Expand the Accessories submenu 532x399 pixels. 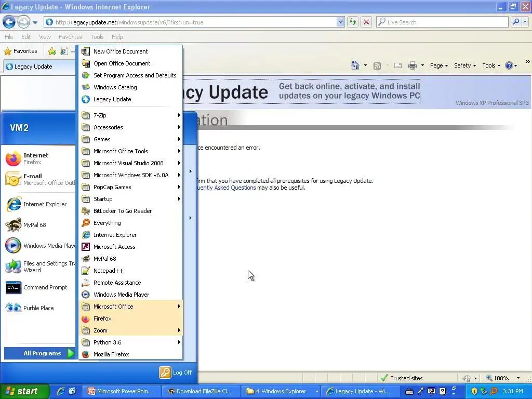click(x=130, y=127)
